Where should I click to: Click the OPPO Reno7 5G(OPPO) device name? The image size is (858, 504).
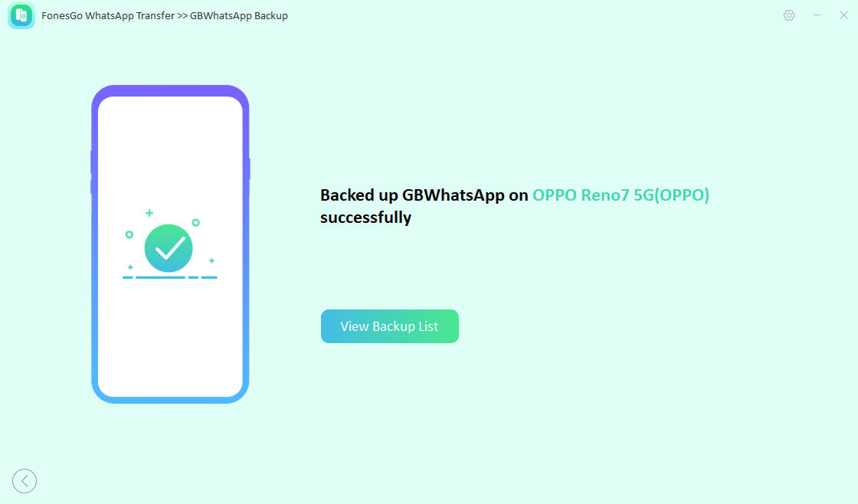[x=621, y=195]
